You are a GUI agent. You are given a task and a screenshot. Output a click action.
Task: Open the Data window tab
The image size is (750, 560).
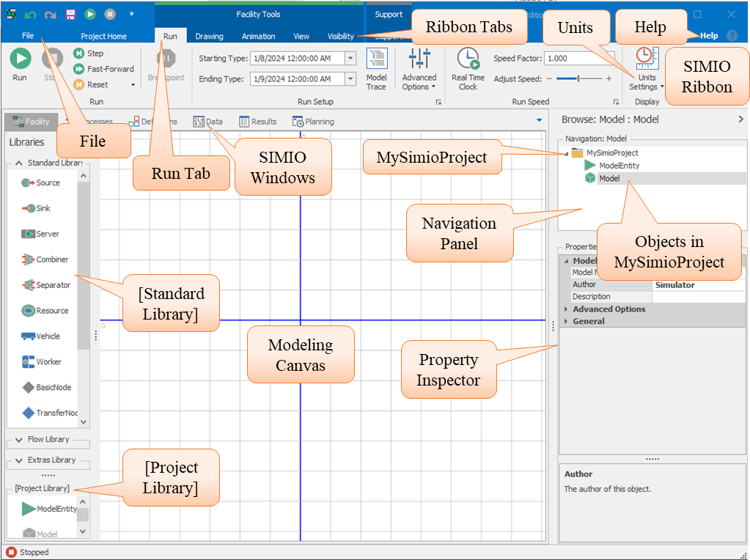[208, 122]
